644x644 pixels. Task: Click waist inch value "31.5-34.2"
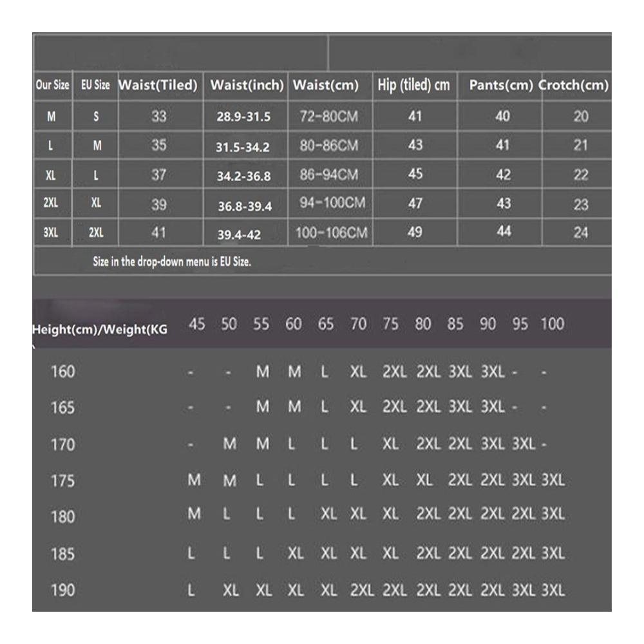pyautogui.click(x=243, y=147)
